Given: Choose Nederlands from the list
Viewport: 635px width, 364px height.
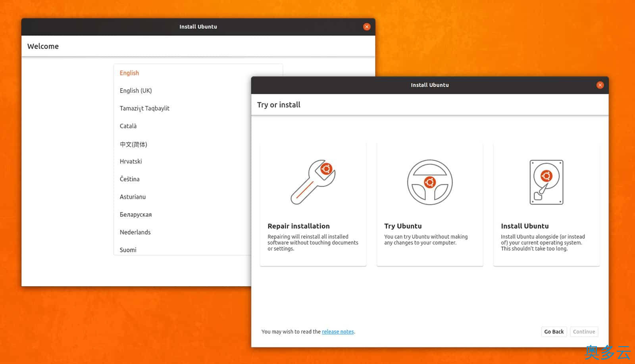Looking at the screenshot, I should (135, 232).
